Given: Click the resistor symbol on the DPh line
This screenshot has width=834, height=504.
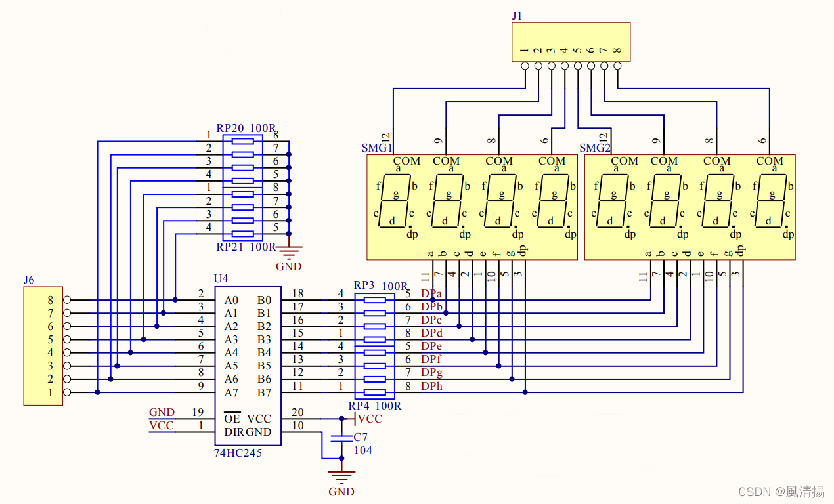Looking at the screenshot, I should (374, 392).
